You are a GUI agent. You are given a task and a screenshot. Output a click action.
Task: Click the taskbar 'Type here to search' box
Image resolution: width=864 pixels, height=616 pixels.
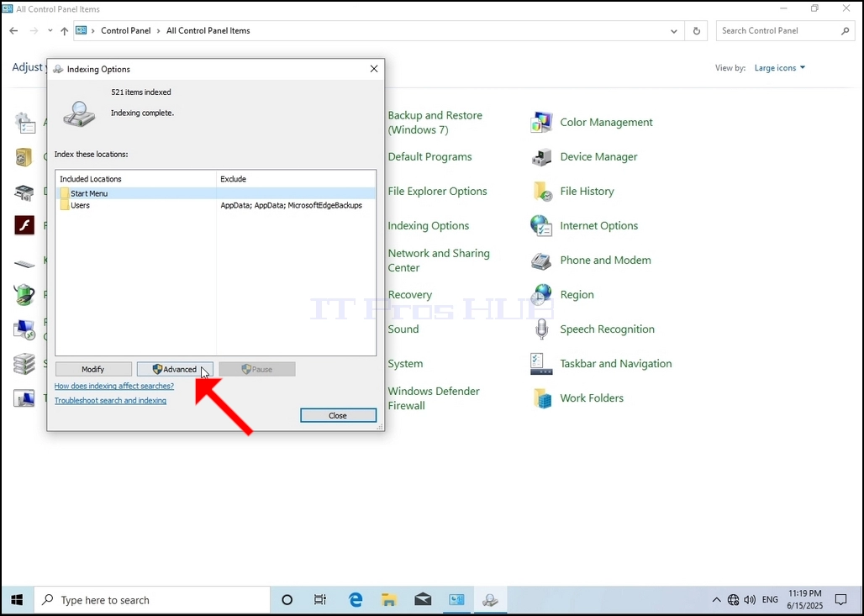click(152, 600)
